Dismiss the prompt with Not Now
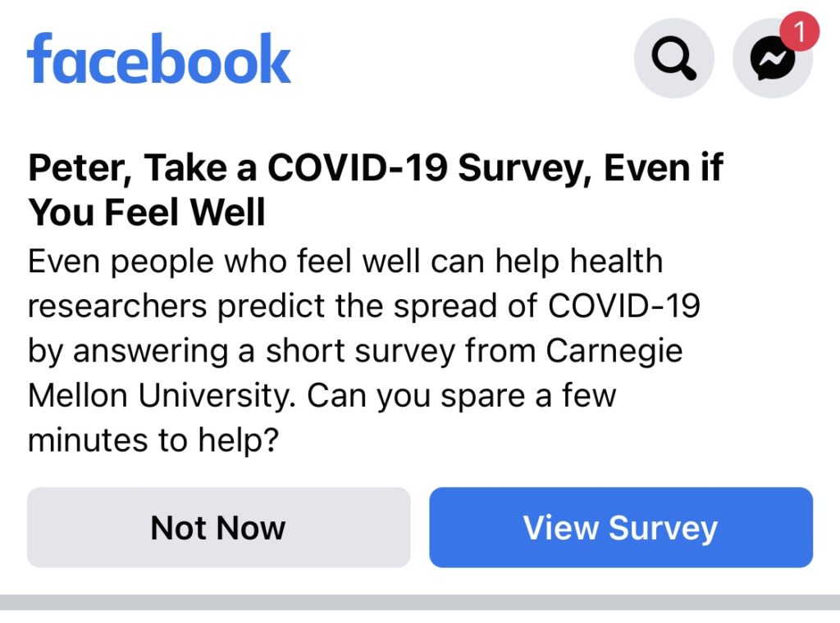The width and height of the screenshot is (840, 623). tap(218, 528)
